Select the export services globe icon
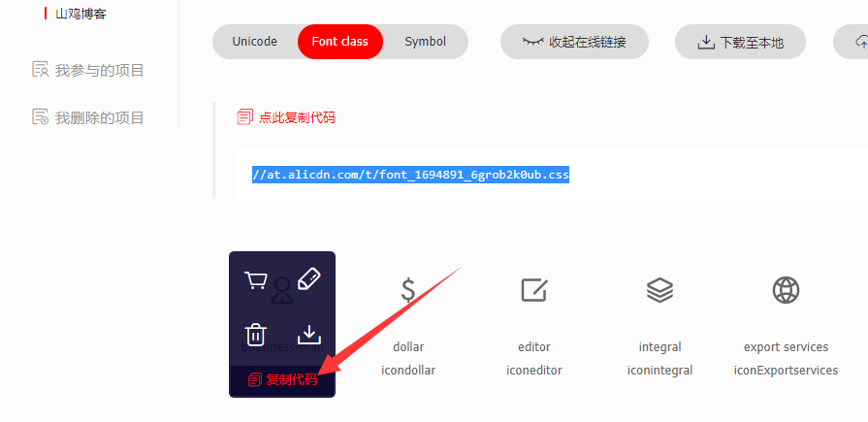 (787, 290)
